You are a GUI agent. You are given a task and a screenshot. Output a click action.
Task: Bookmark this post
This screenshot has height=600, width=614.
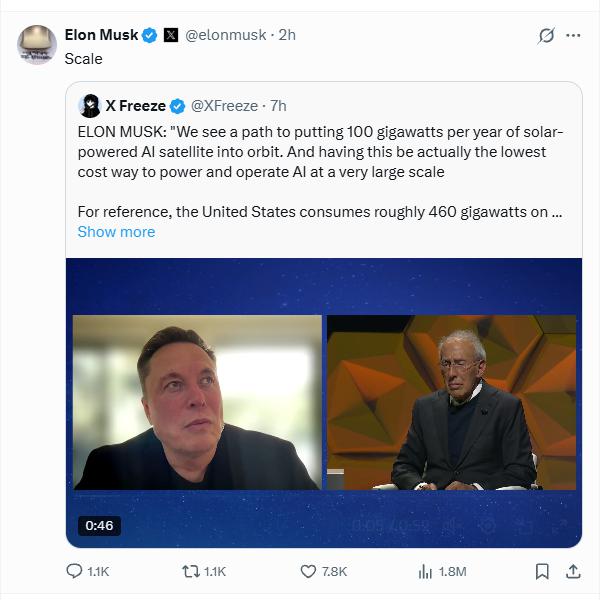point(542,571)
